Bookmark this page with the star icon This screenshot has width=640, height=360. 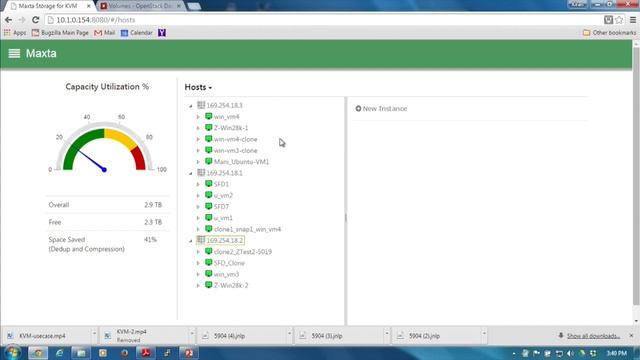point(619,20)
